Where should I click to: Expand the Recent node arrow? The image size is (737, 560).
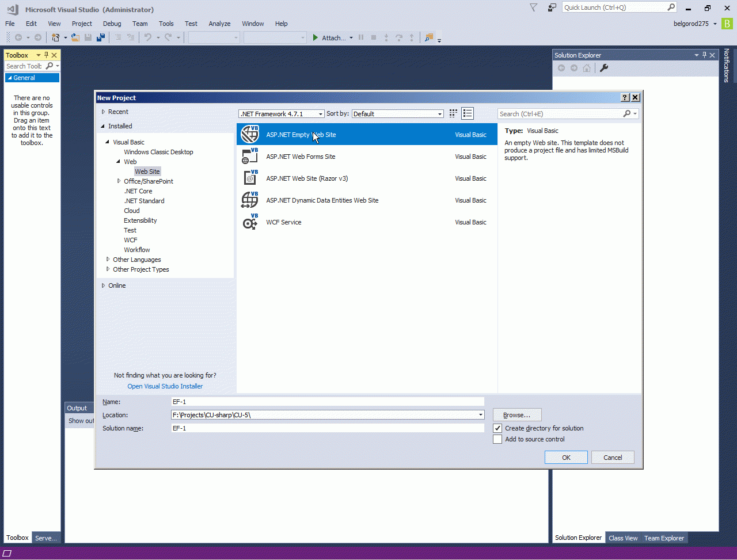pyautogui.click(x=103, y=112)
